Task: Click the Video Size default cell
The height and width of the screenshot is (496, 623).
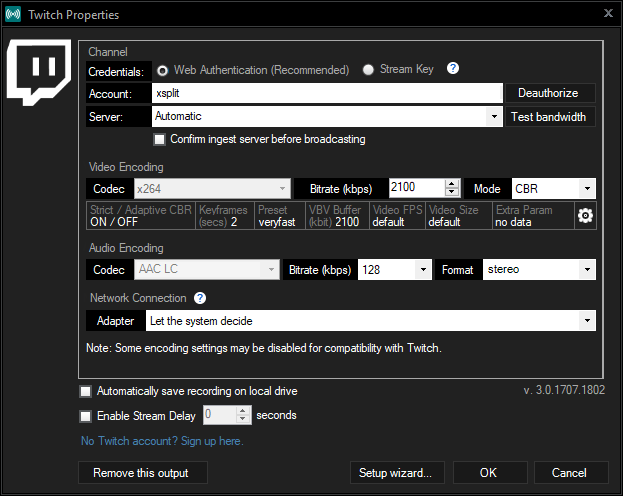Action: coord(459,216)
